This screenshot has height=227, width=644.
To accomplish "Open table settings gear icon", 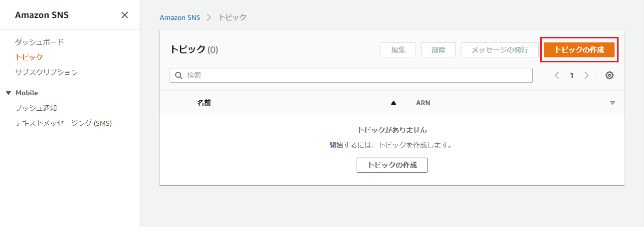I will pos(609,75).
